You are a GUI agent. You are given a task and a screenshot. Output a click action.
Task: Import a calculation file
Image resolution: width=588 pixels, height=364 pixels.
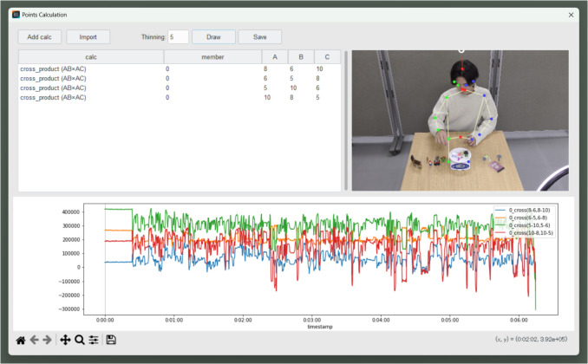click(88, 37)
